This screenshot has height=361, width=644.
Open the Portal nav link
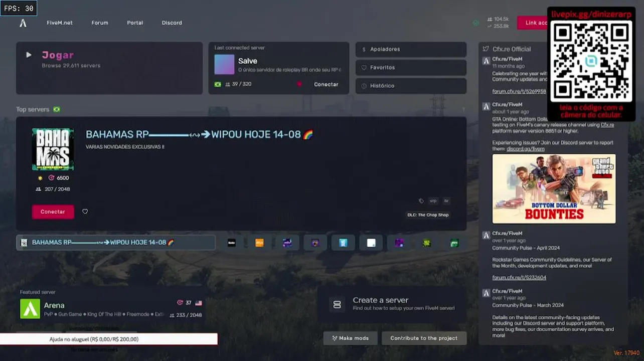(x=135, y=23)
